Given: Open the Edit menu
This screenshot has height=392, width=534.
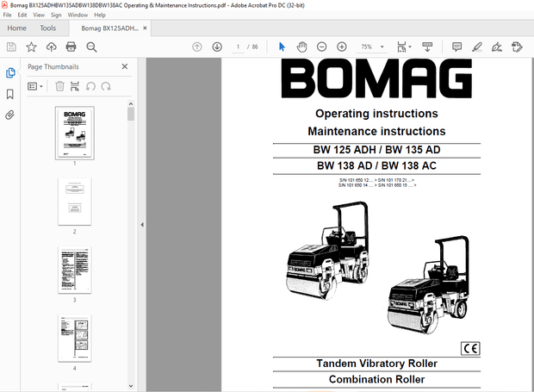Looking at the screenshot, I should coord(22,15).
